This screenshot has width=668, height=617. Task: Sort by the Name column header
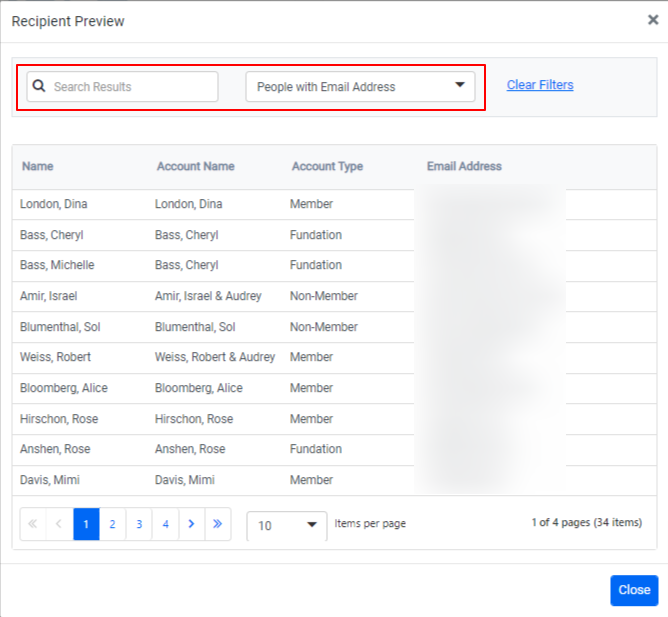37,166
